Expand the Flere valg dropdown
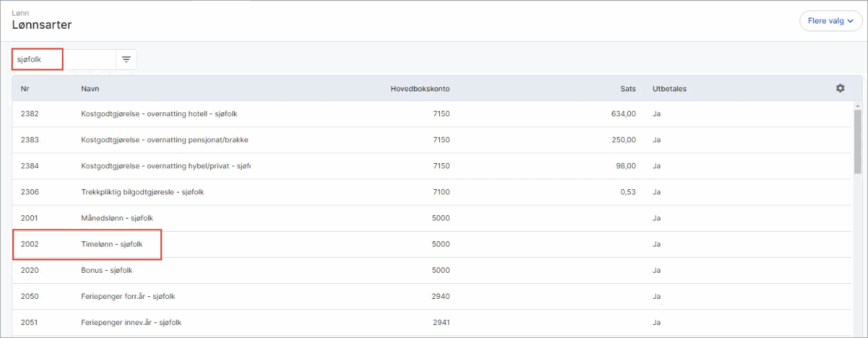Viewport: 868px width, 338px height. 831,21
